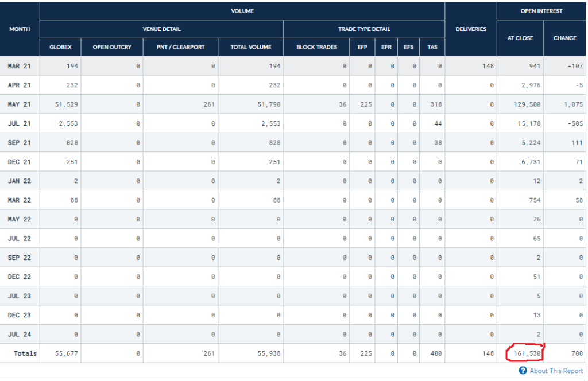Click the question mark help icon
Screen dimensions: 588x381
pos(523,371)
